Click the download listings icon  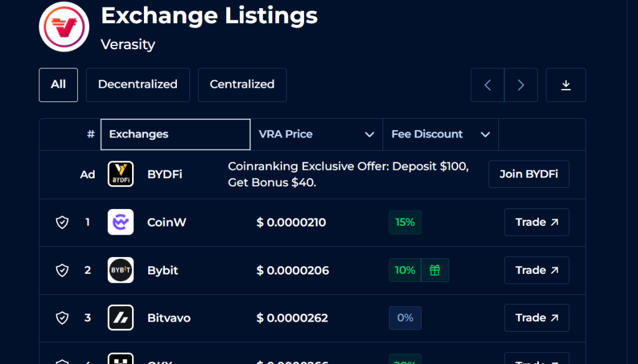click(x=566, y=85)
